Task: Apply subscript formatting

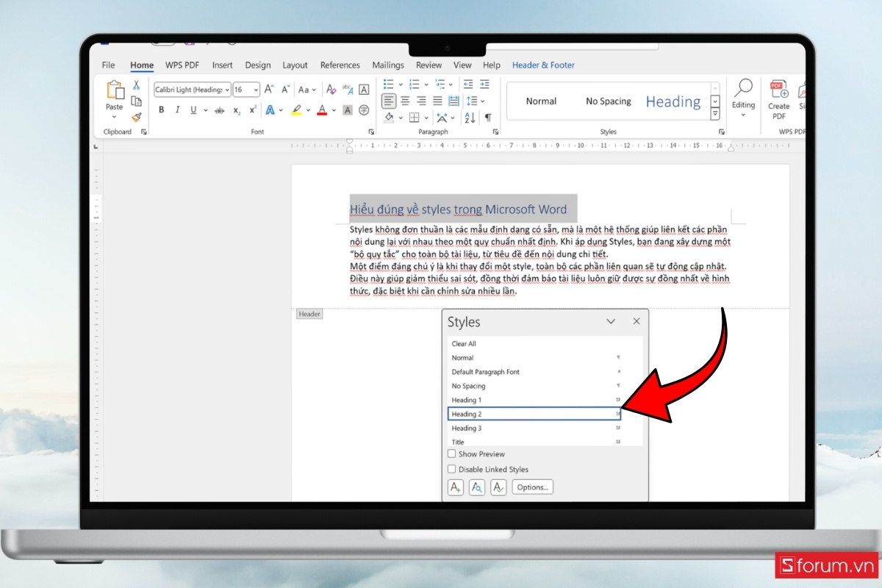Action: [237, 110]
